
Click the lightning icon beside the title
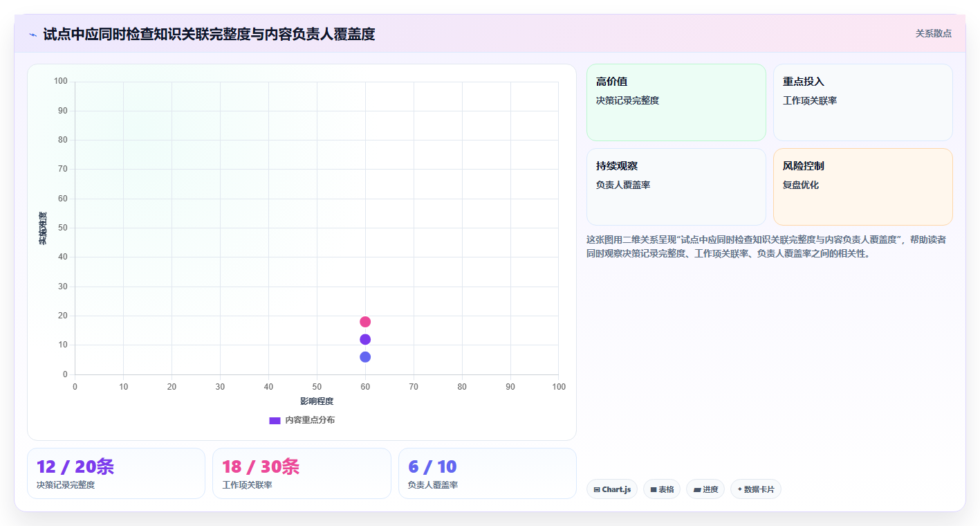click(33, 35)
